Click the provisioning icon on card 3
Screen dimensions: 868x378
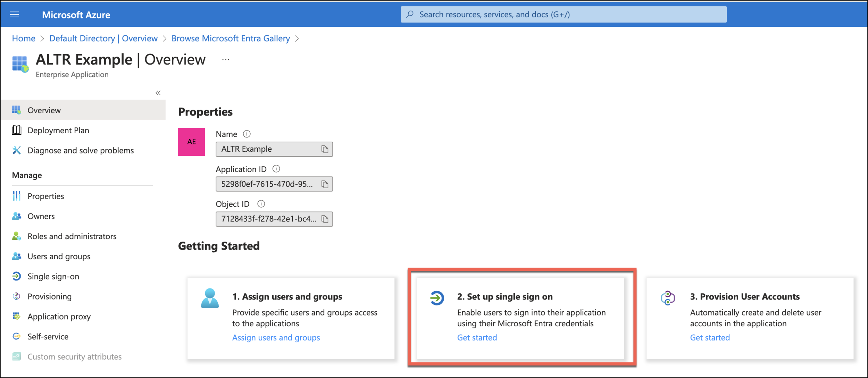click(668, 298)
